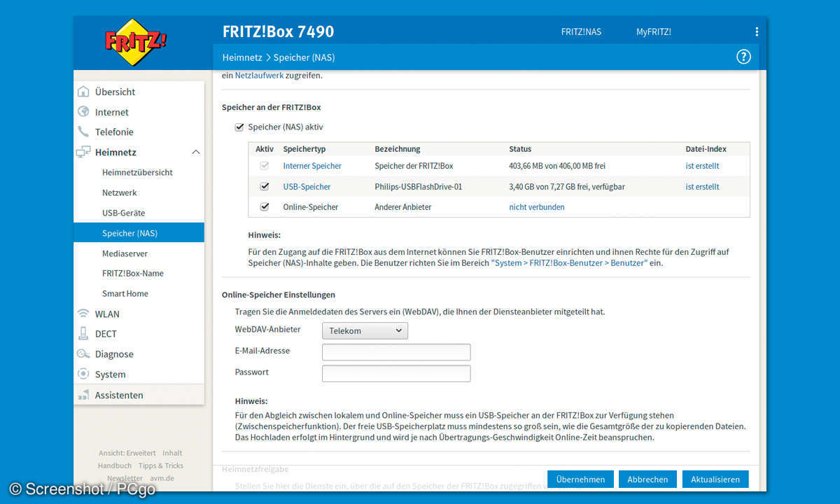Viewport: 840px width, 504px height.
Task: Click Inhalt footer link
Action: (172, 453)
